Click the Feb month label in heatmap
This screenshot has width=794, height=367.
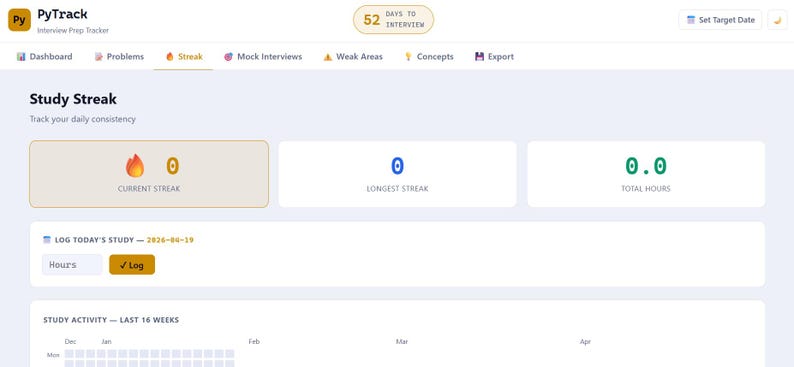coord(254,342)
